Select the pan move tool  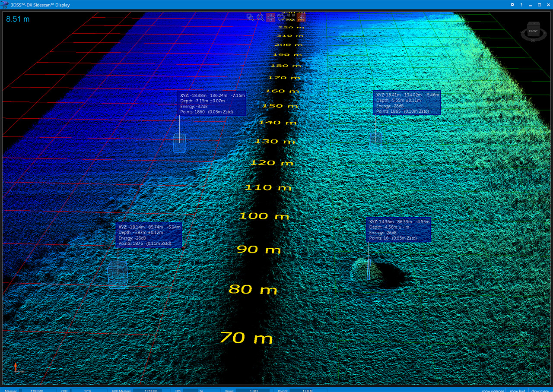pyautogui.click(x=271, y=17)
